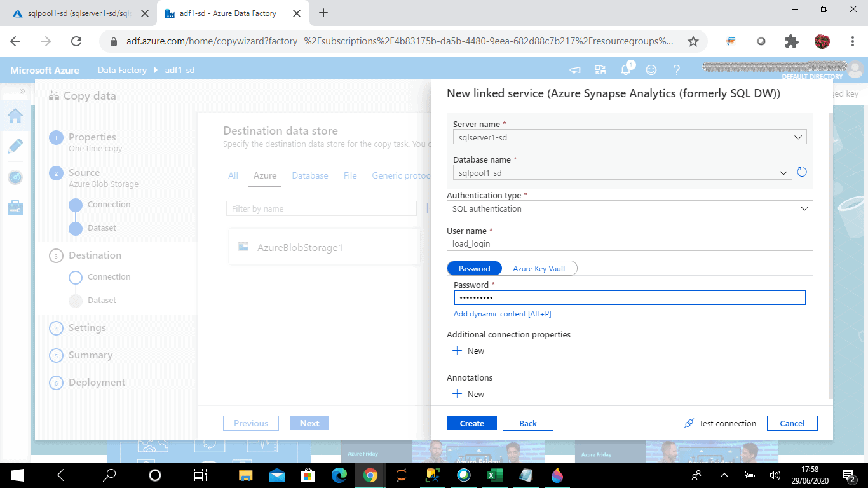Click the Test connection plug icon
The height and width of the screenshot is (488, 868).
689,423
